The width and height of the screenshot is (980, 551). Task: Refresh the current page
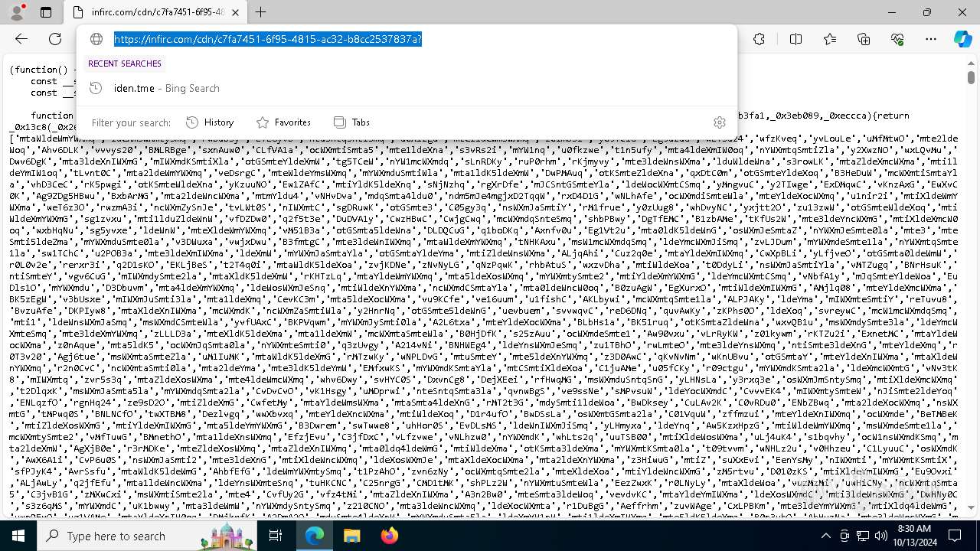55,39
